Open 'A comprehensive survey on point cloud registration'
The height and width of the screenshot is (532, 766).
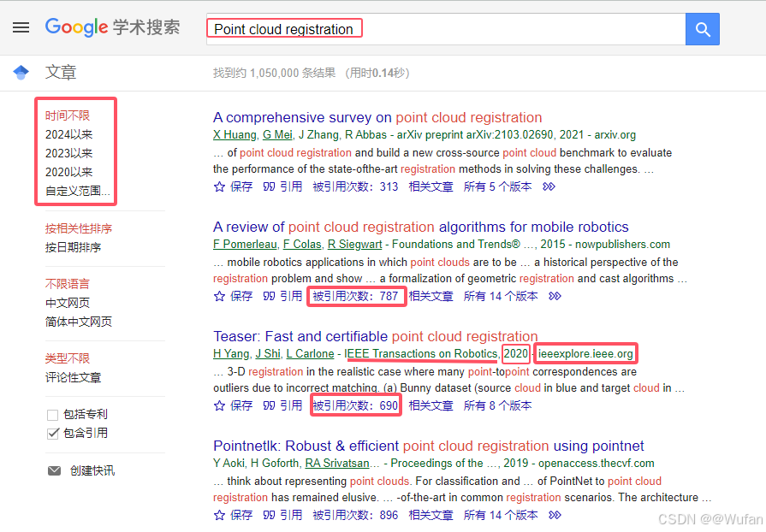point(377,118)
